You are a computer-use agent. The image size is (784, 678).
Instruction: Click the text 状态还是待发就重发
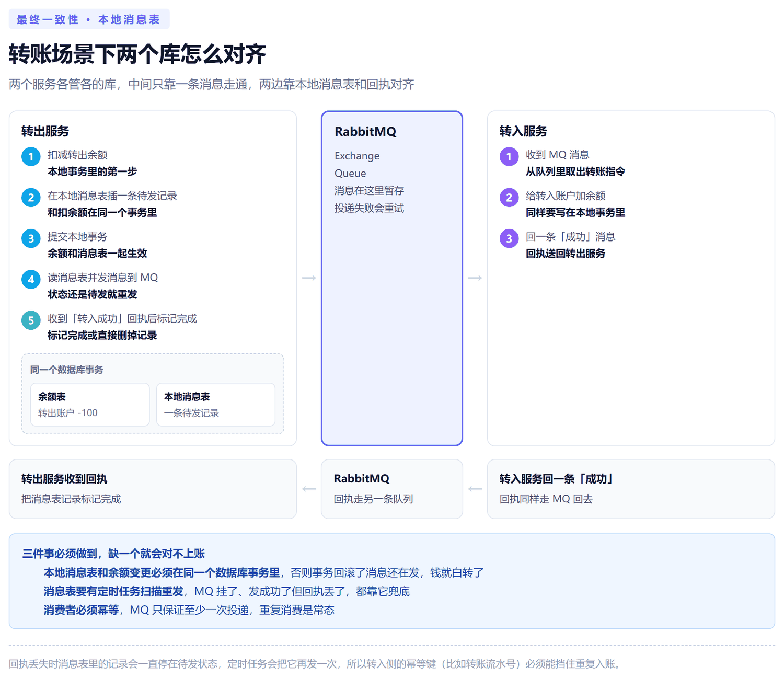click(93, 294)
